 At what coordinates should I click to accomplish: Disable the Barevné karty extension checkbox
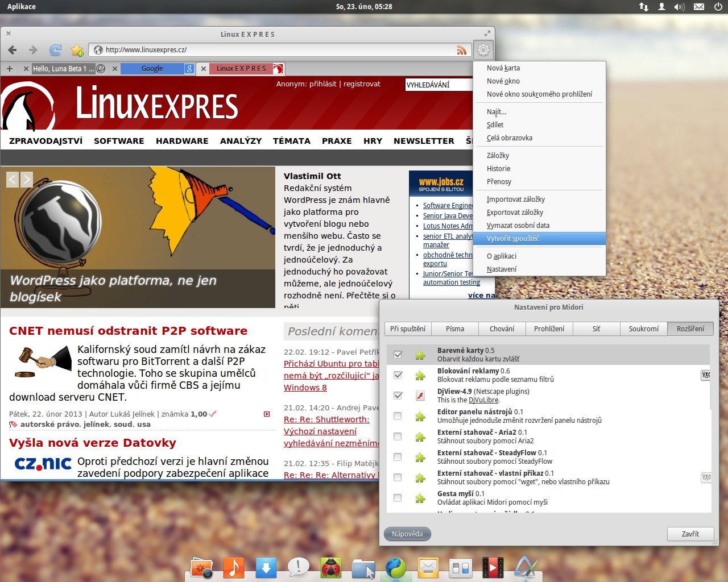(x=398, y=355)
